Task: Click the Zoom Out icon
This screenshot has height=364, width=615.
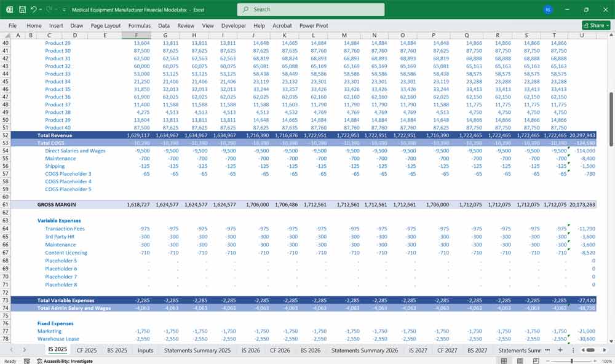Action: point(548,360)
